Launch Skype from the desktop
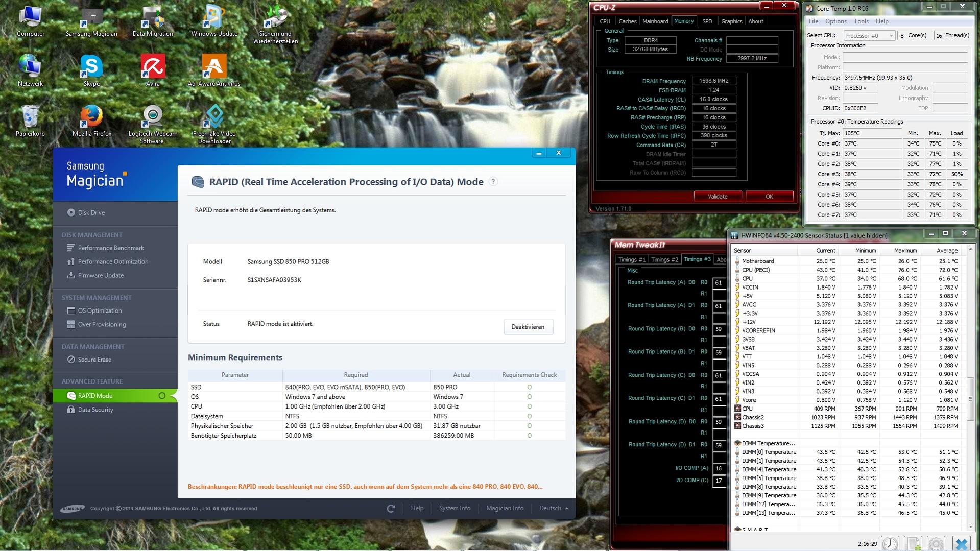Image resolution: width=980 pixels, height=551 pixels. click(x=91, y=70)
